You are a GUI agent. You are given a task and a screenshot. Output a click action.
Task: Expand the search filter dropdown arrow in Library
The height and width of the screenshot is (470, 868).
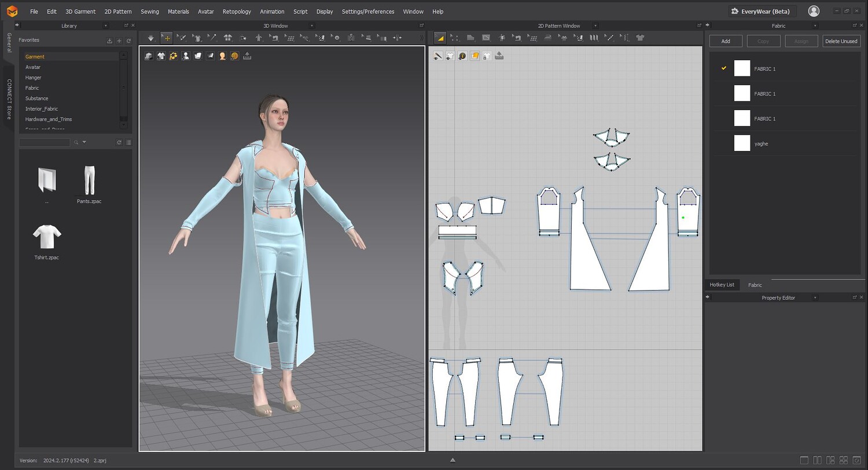point(84,142)
